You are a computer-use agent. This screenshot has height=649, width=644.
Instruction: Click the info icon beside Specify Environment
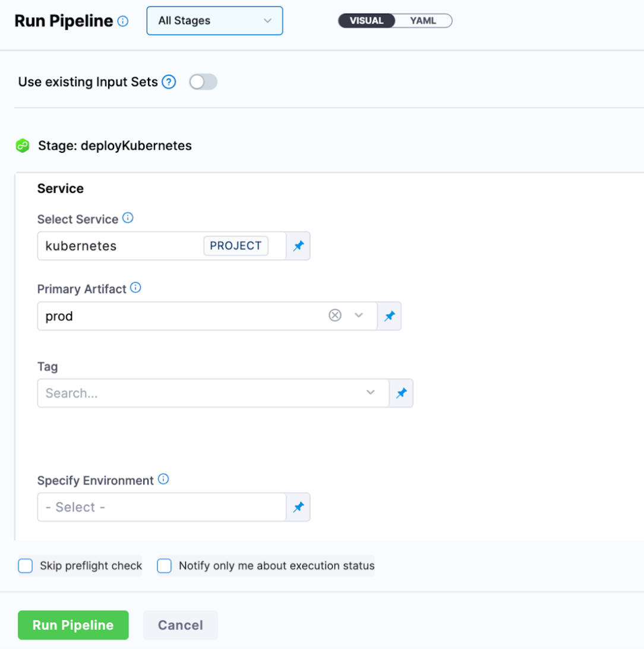click(x=163, y=479)
